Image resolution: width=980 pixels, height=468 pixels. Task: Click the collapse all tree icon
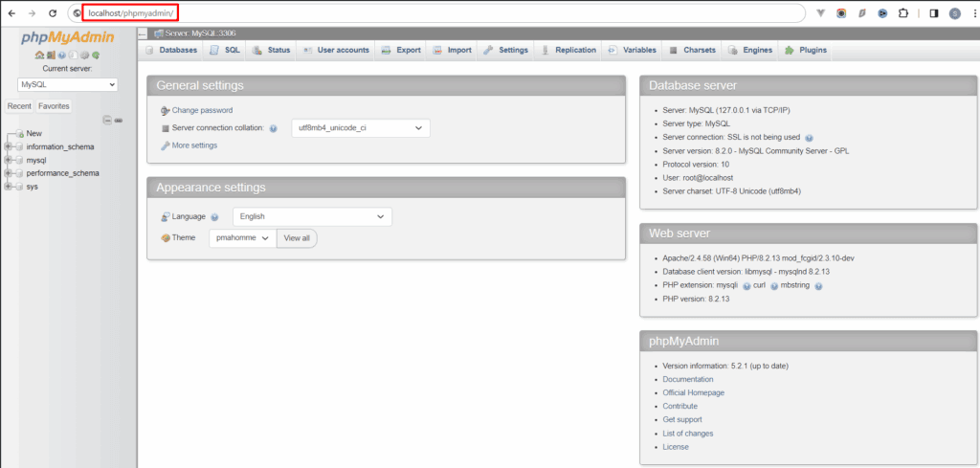click(x=107, y=120)
